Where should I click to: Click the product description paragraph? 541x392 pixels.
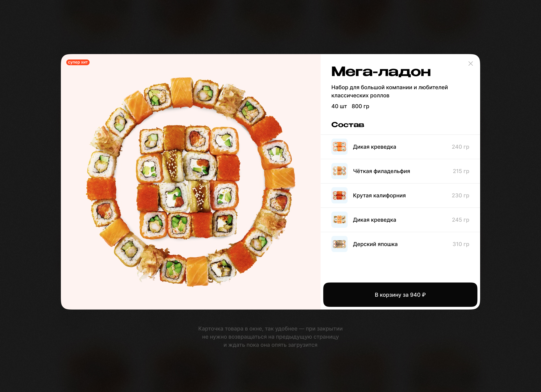click(x=390, y=91)
